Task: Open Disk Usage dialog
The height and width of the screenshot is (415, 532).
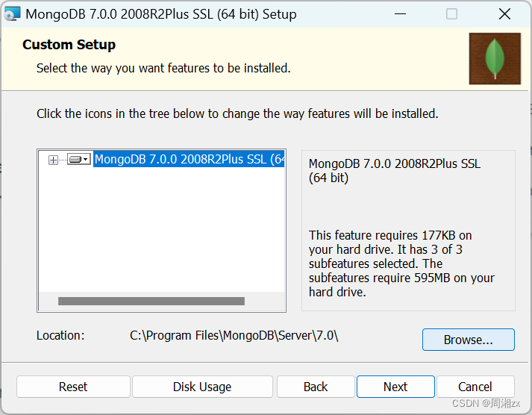Action: 202,387
